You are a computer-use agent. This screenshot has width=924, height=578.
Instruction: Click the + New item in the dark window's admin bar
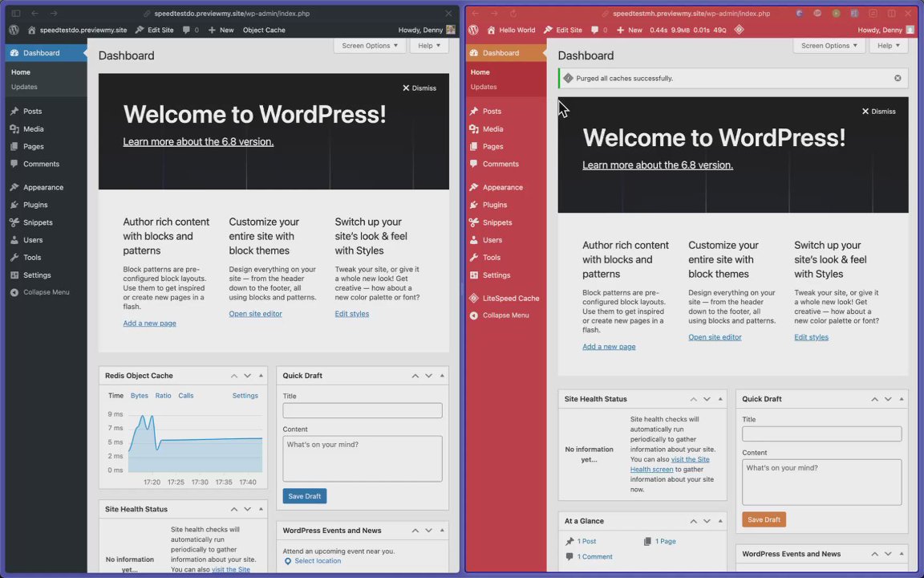[x=221, y=30]
